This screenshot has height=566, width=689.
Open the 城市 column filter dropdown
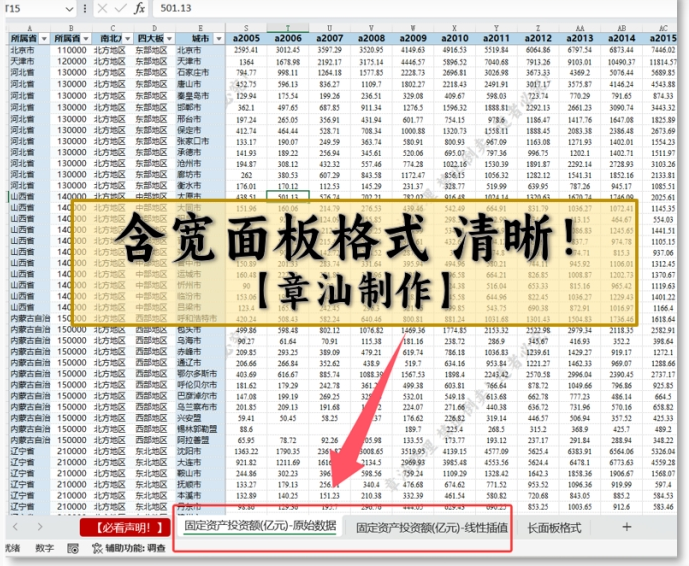pos(219,39)
